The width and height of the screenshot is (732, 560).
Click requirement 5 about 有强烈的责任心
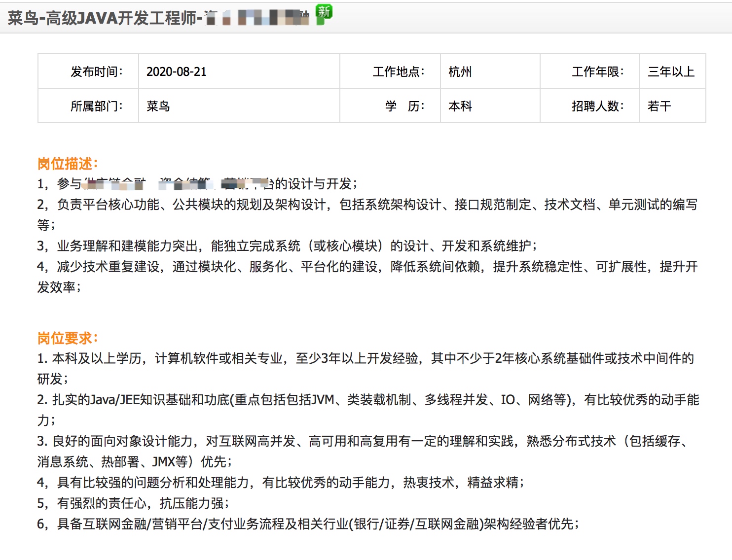pyautogui.click(x=133, y=503)
